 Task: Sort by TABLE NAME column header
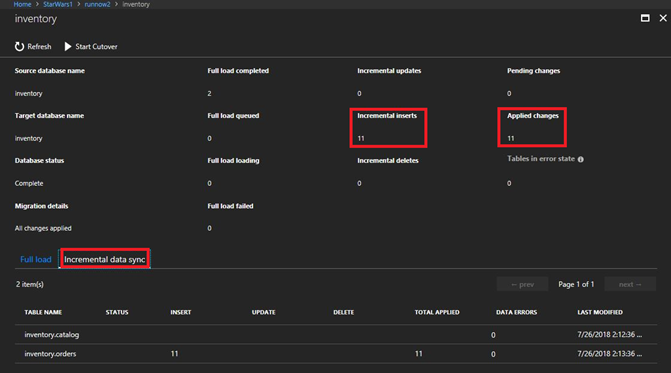[x=43, y=312]
